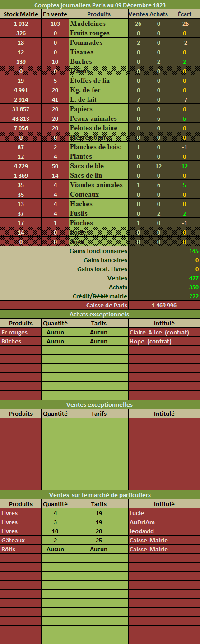
Task: Click the hatched Pierres brutes row
Action: coord(100,137)
